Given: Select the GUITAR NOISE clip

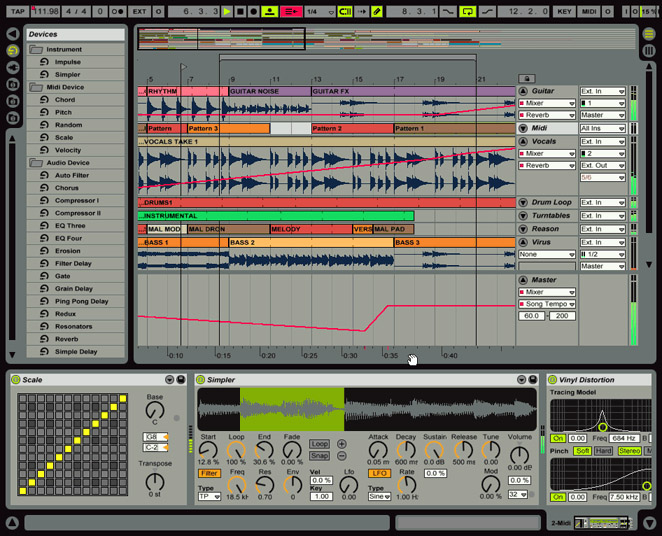Looking at the screenshot, I should [x=270, y=91].
